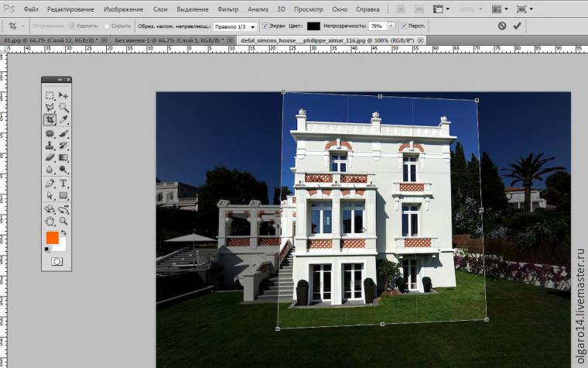Select the Eyedropper tool
The height and width of the screenshot is (368, 588).
(x=63, y=119)
